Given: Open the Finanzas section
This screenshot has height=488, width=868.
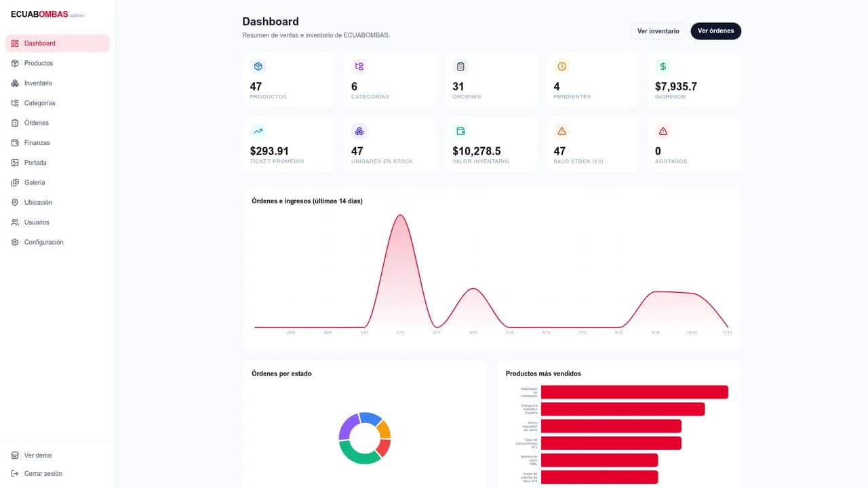Looking at the screenshot, I should click(58, 143).
